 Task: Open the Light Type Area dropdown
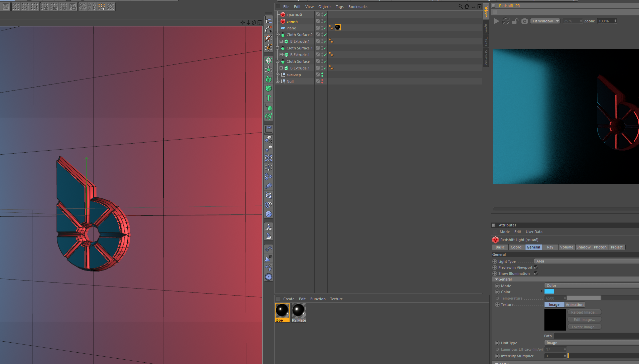586,261
